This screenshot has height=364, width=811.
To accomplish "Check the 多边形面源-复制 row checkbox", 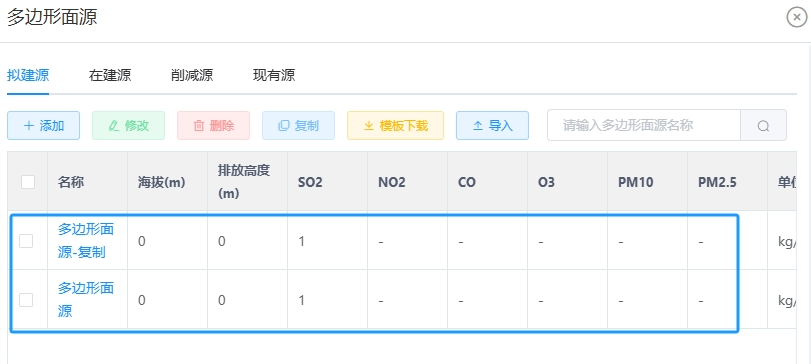I will 26,240.
